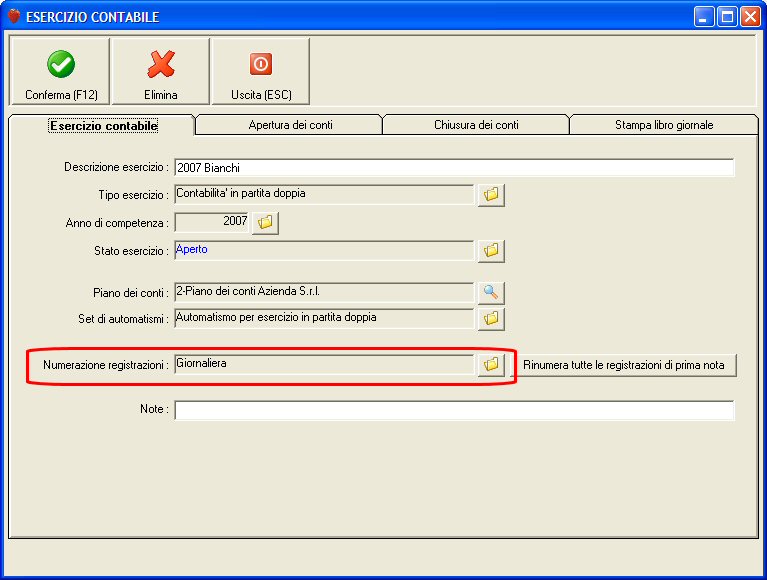This screenshot has height=580, width=767.
Task: Exit via the Uscita (ESC) button
Action: coord(261,71)
